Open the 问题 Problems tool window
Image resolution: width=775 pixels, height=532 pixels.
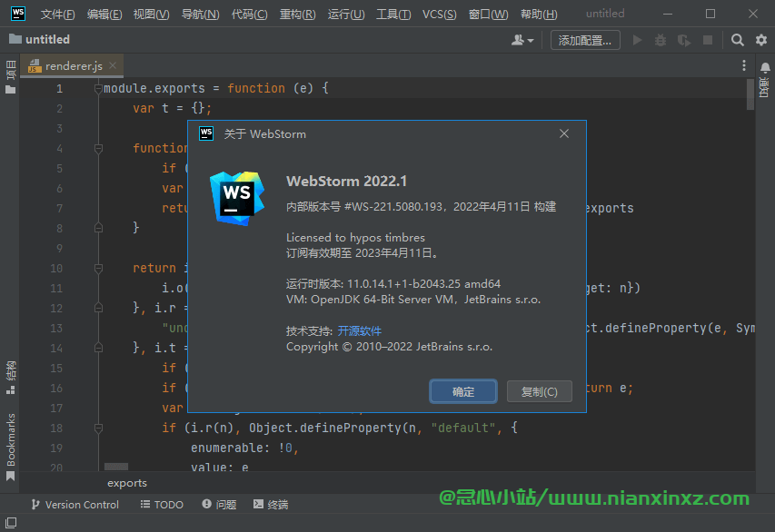click(219, 505)
